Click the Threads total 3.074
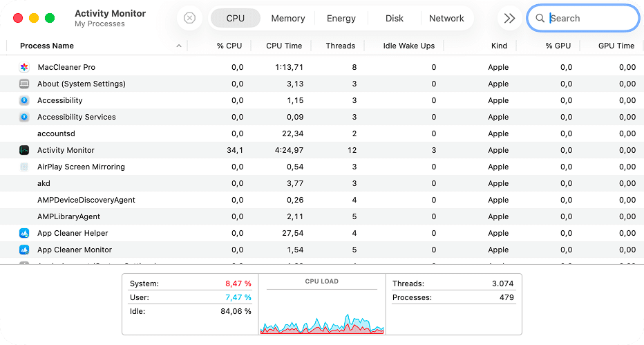The image size is (644, 345). (503, 283)
